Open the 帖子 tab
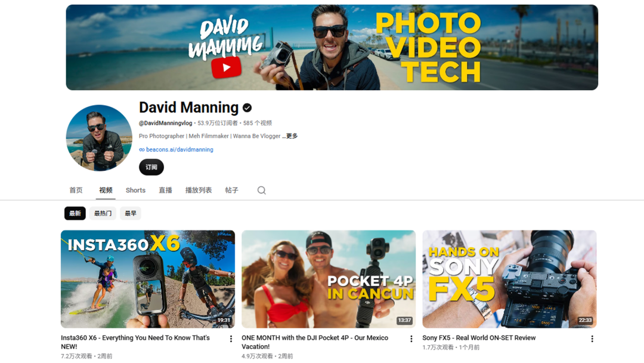The image size is (644, 363). coord(231,190)
